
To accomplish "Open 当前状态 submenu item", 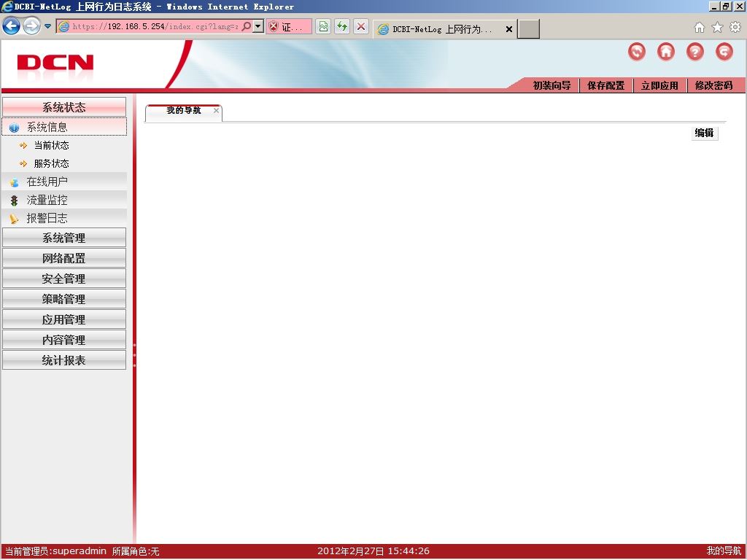I will pos(52,145).
